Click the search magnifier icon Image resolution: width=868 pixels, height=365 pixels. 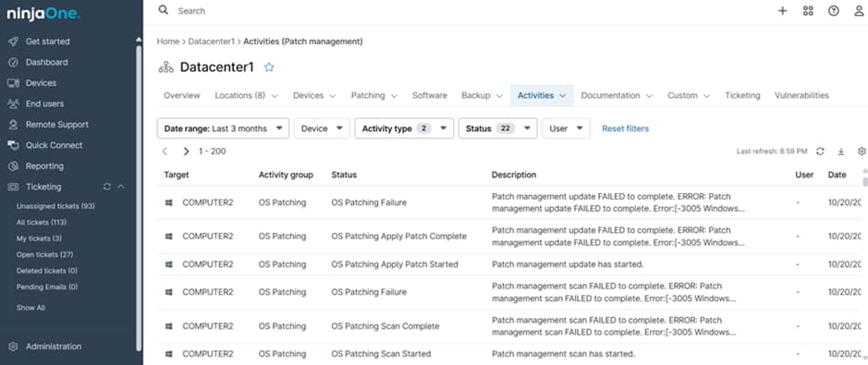click(x=164, y=10)
